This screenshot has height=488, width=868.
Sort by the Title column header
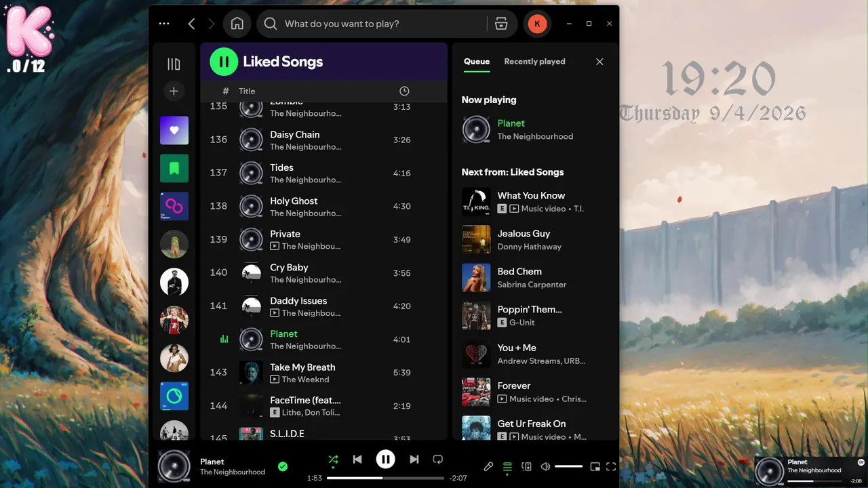point(247,91)
